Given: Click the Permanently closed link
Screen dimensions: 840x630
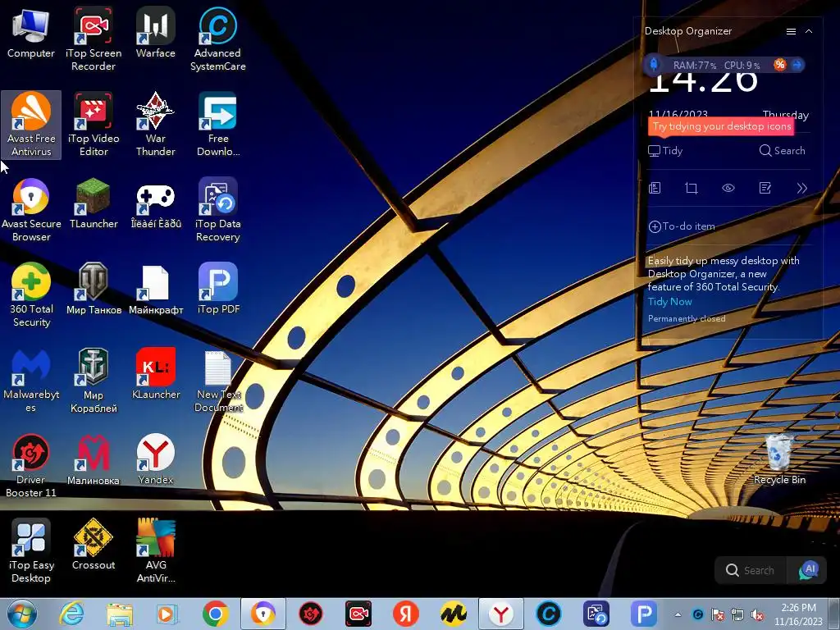Looking at the screenshot, I should point(687,319).
